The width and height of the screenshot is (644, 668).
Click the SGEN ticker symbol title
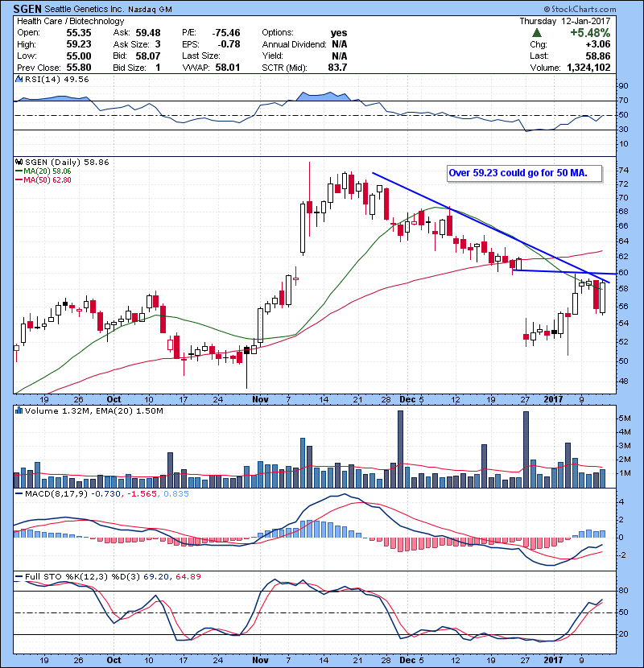point(27,9)
